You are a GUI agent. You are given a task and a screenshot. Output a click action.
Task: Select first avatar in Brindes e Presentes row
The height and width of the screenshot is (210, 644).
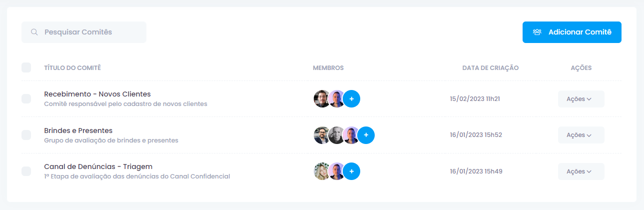point(322,135)
